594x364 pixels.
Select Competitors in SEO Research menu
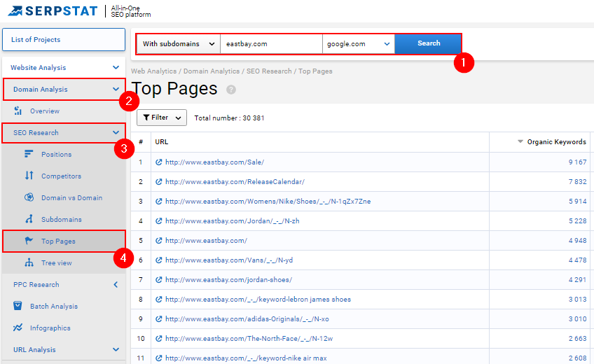coord(62,176)
